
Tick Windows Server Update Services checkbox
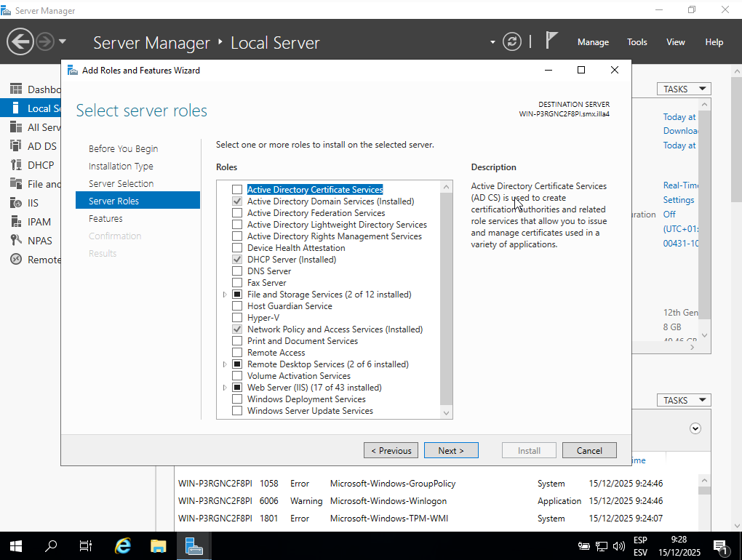(237, 411)
